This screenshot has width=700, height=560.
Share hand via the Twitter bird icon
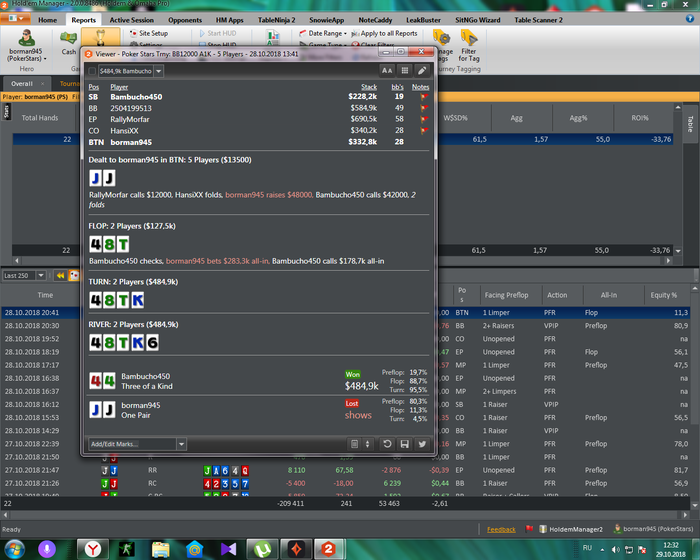click(x=422, y=444)
